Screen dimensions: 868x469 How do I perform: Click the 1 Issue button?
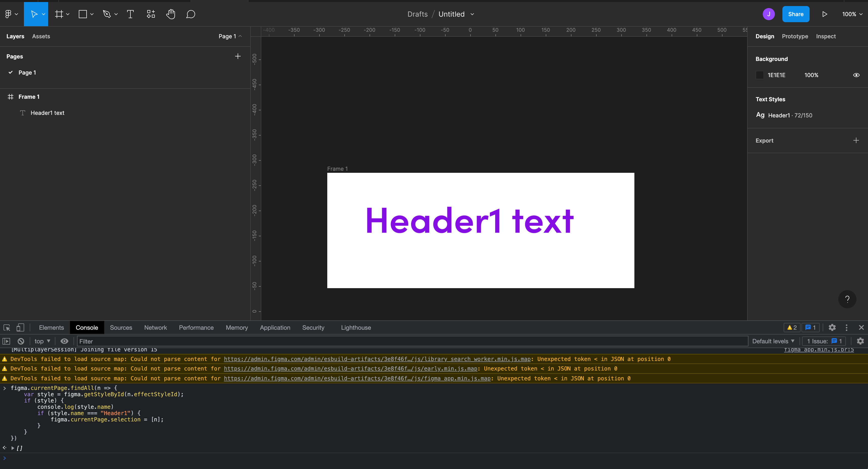824,341
